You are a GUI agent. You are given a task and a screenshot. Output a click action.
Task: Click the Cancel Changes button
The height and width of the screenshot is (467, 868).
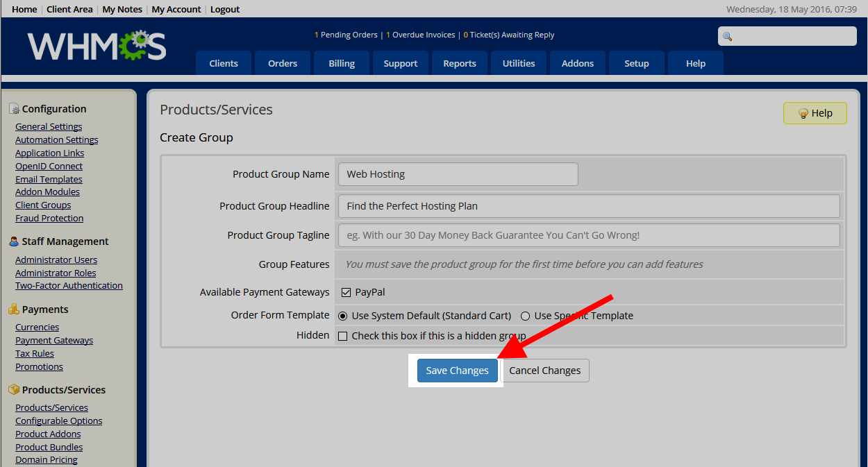[544, 371]
